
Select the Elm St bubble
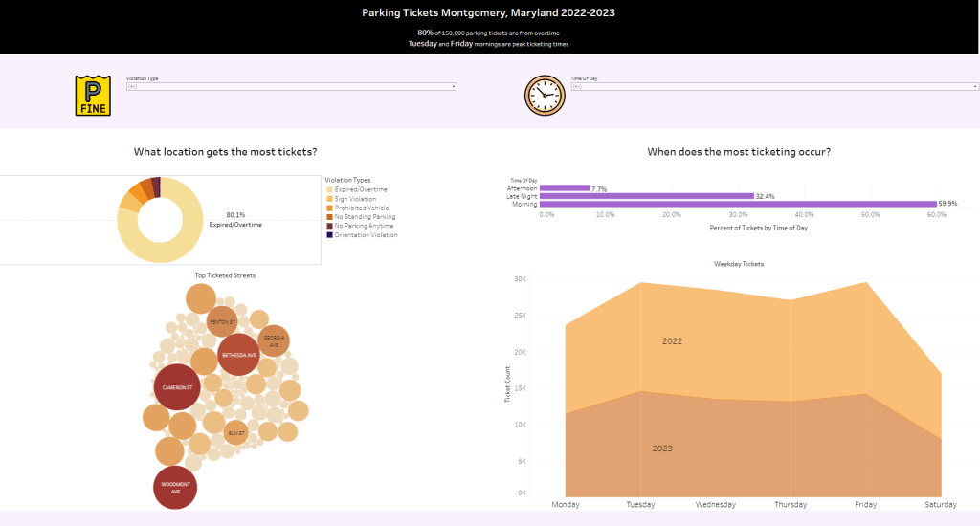236,433
